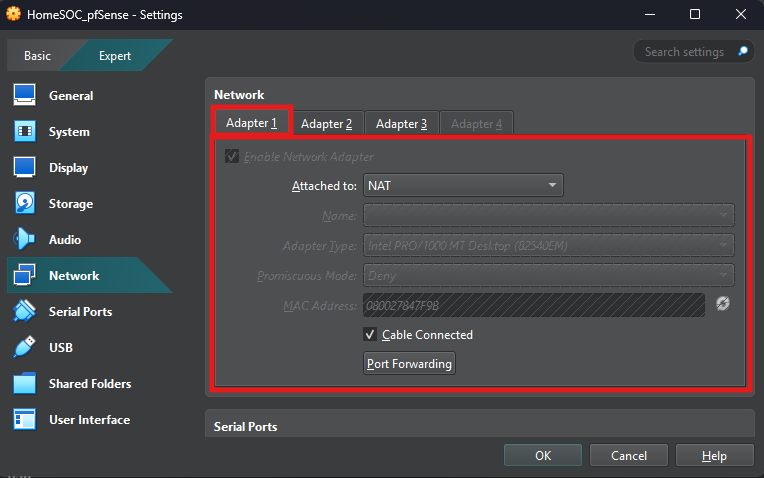This screenshot has height=478, width=764.
Task: Open the General settings icon
Action: pyautogui.click(x=25, y=96)
